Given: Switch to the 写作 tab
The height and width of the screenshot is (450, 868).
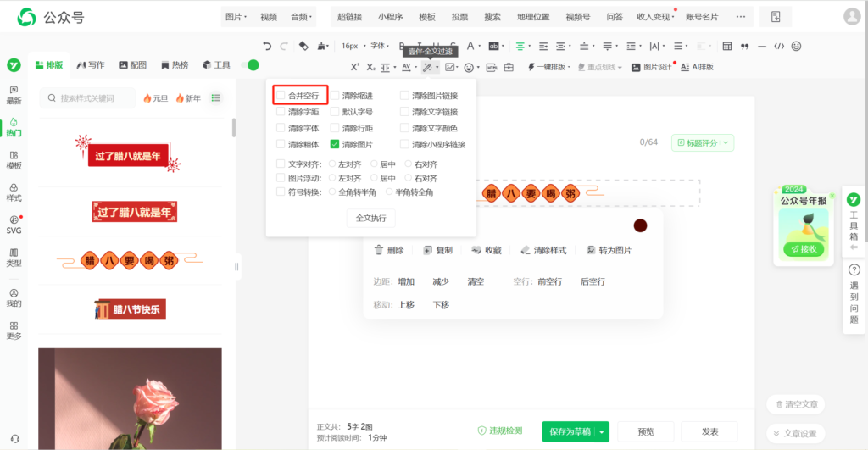Looking at the screenshot, I should point(91,65).
